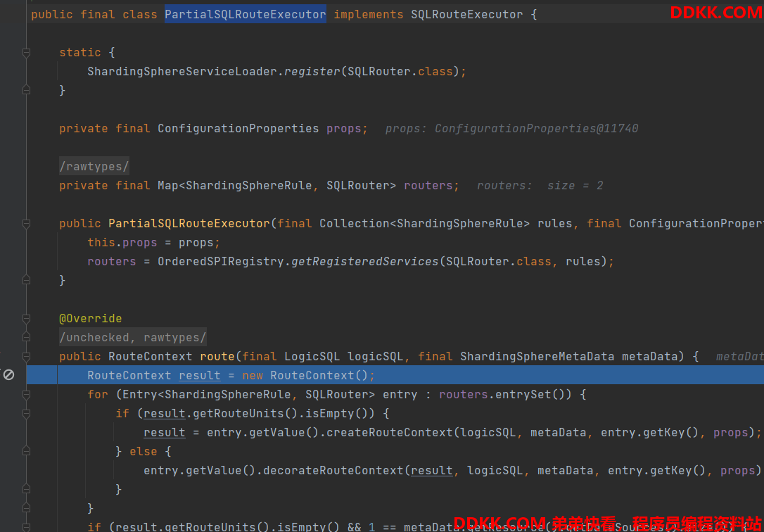Click the static keyword

[80, 53]
